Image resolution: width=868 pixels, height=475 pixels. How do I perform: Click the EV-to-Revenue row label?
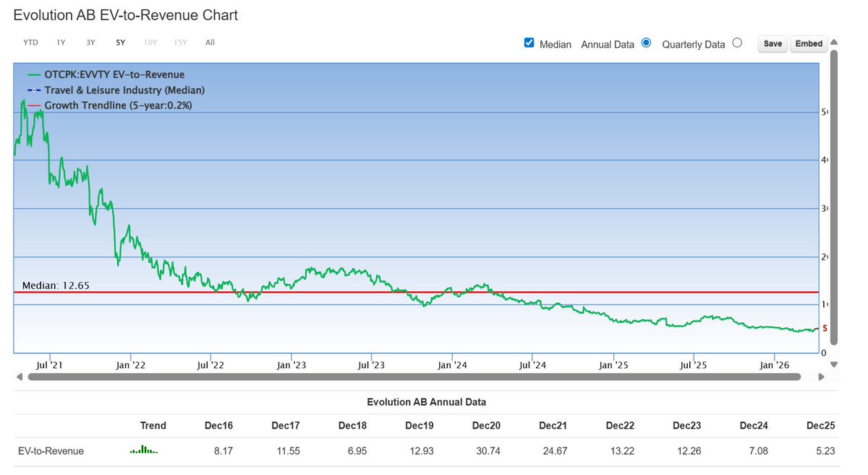coord(51,451)
